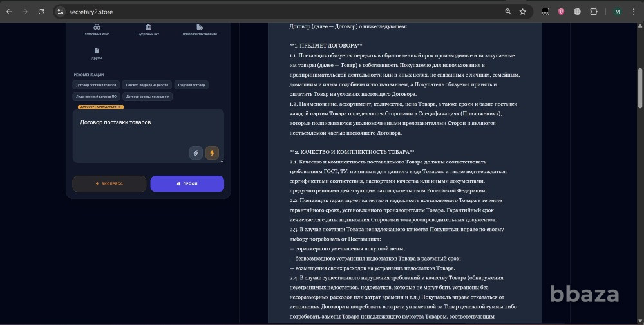Go back with browser back arrow

(x=9, y=12)
